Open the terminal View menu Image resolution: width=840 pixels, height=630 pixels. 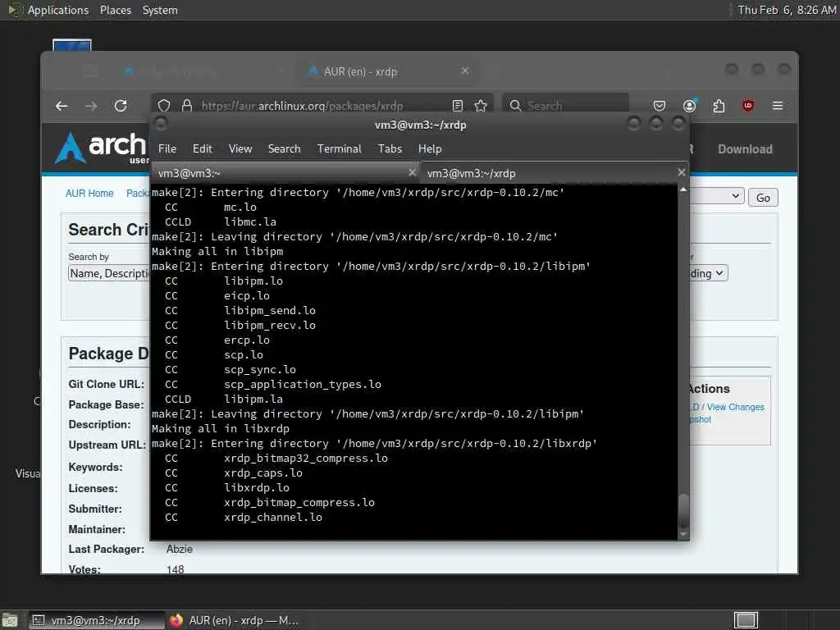(x=240, y=149)
